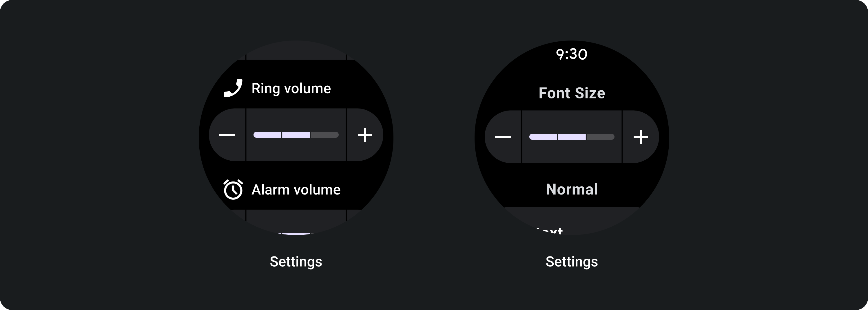The image size is (868, 310).
Task: Click the 9:30 time display
Action: click(572, 54)
